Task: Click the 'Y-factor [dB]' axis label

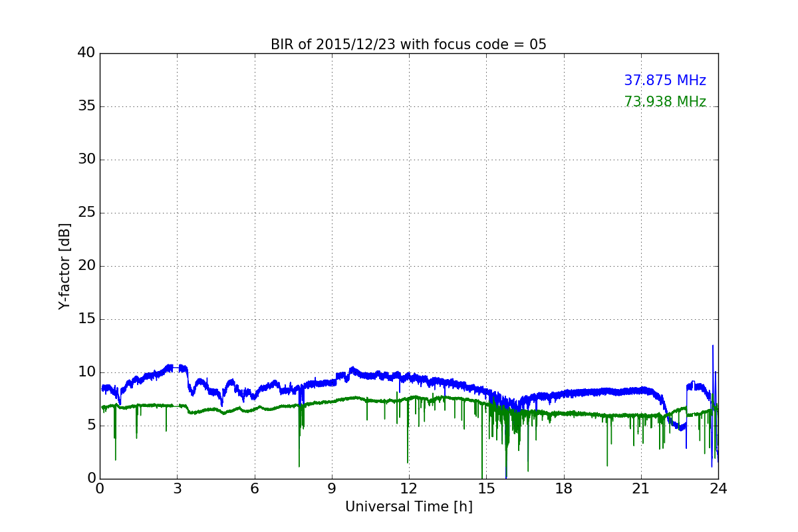Action: pyautogui.click(x=65, y=266)
